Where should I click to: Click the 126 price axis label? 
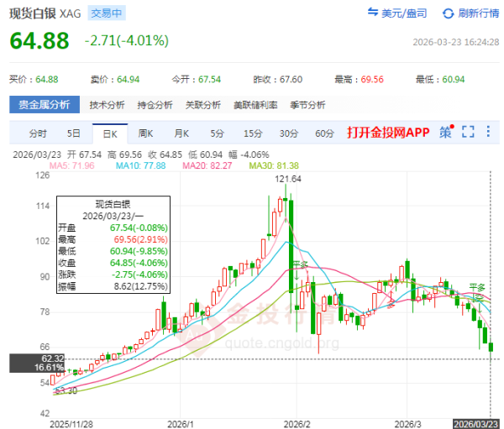point(43,175)
